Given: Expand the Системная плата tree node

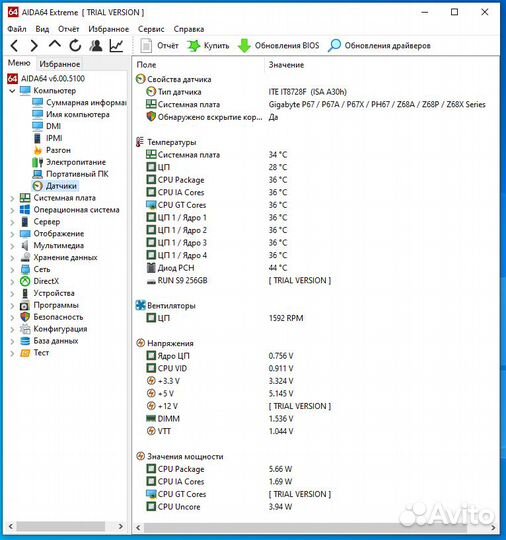Looking at the screenshot, I should click(12, 198).
